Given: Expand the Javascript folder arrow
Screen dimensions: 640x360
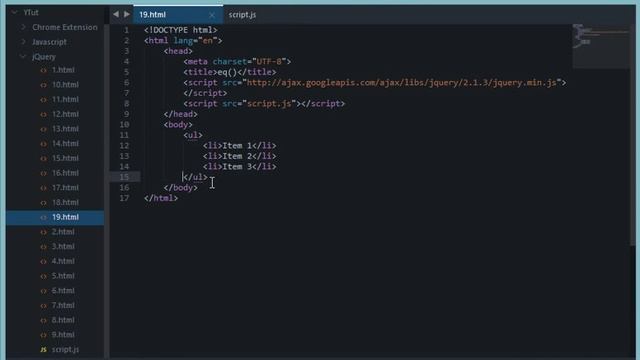Looking at the screenshot, I should (x=23, y=42).
